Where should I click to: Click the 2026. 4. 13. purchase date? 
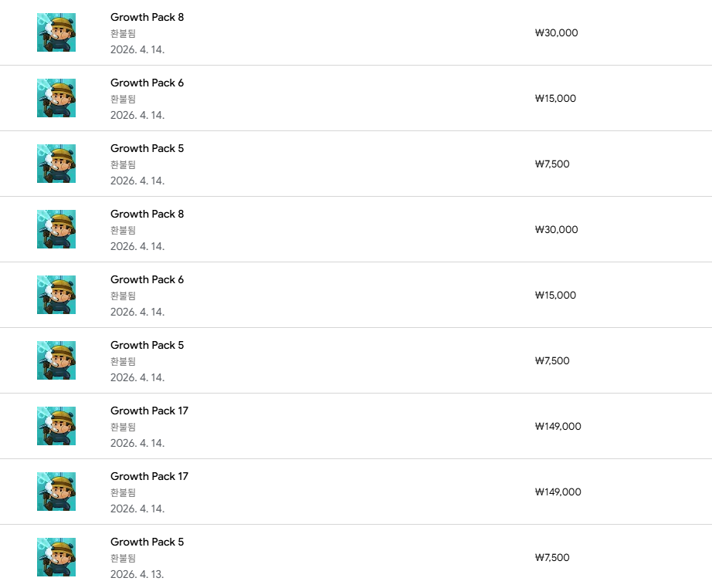[137, 574]
